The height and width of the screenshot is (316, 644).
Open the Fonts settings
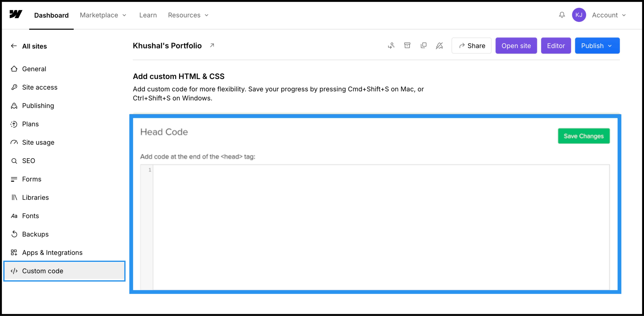[x=30, y=216]
